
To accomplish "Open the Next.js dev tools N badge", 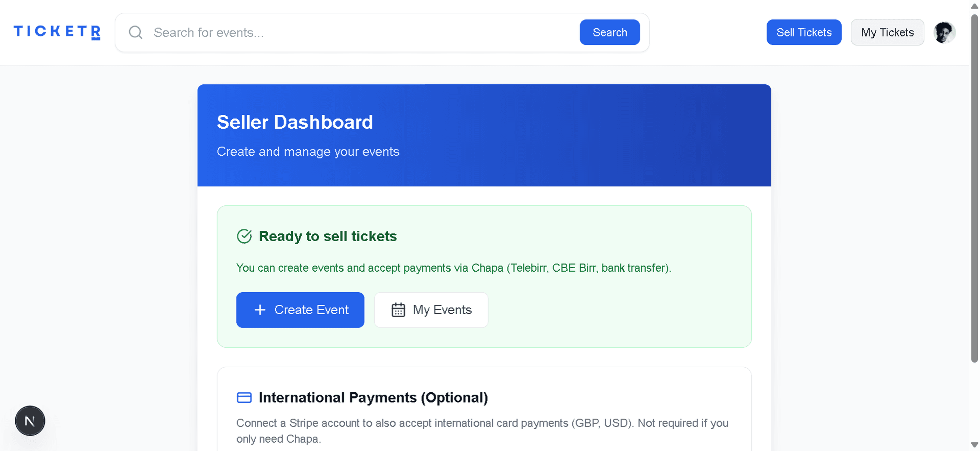I will (x=30, y=421).
